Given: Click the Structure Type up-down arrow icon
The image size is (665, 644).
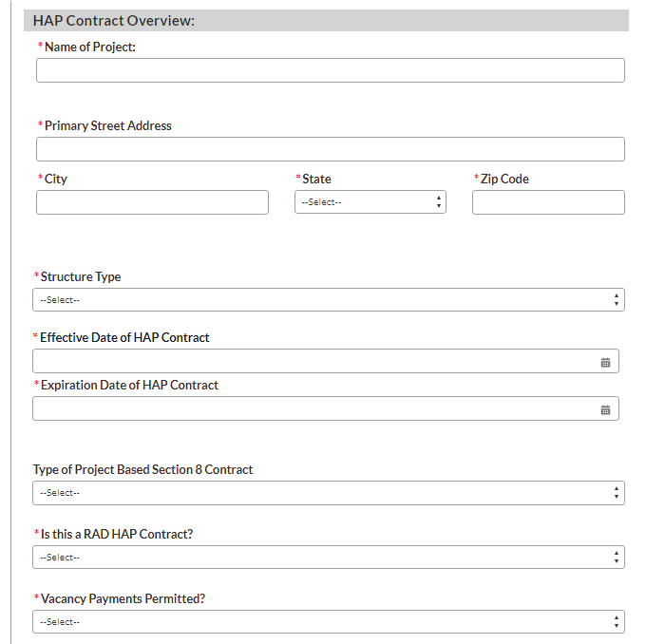Looking at the screenshot, I should tap(617, 300).
